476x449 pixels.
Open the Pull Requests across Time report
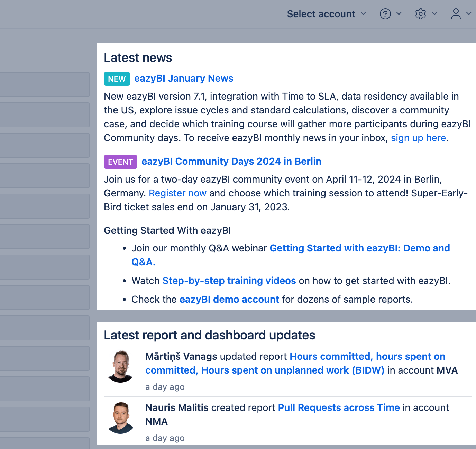coord(339,408)
